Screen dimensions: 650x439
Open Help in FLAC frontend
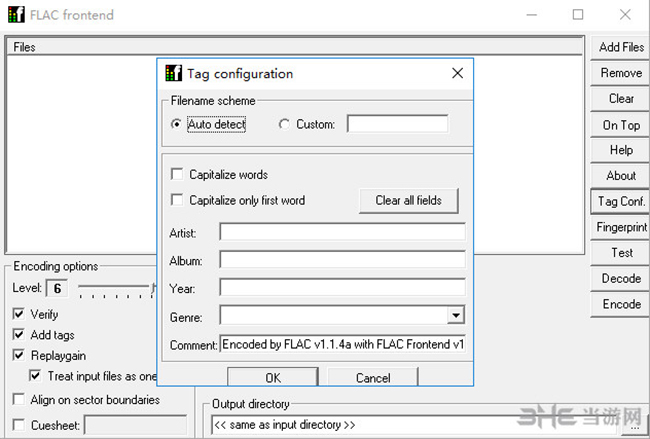[x=621, y=150]
